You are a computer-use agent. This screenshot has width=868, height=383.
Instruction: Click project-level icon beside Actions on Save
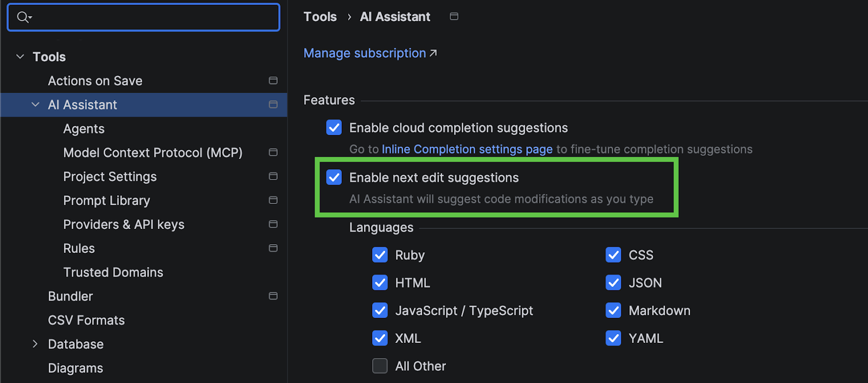pyautogui.click(x=273, y=81)
